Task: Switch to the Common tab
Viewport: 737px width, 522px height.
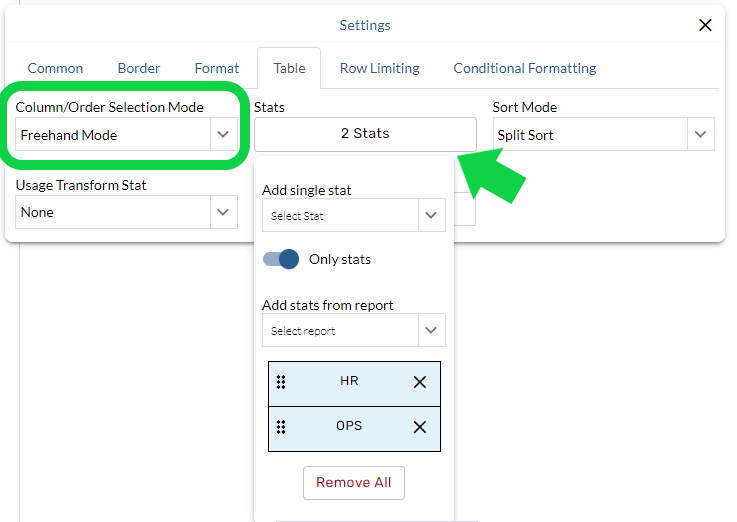Action: [x=55, y=68]
